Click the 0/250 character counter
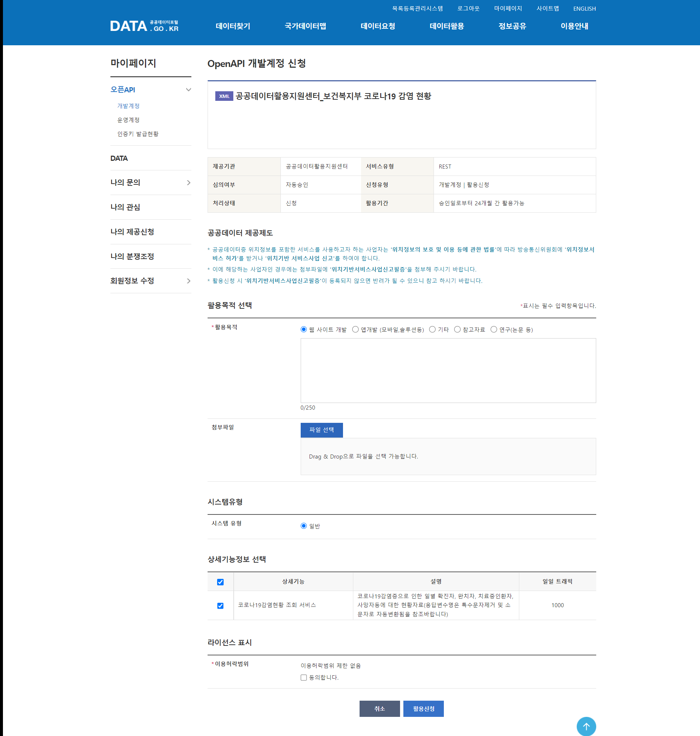Image resolution: width=700 pixels, height=736 pixels. (x=307, y=408)
